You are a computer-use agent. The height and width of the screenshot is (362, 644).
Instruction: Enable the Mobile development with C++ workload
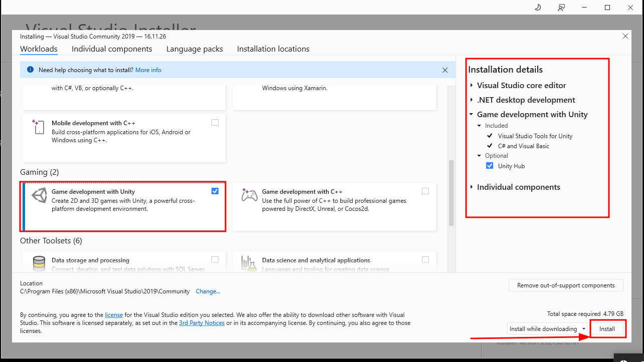click(215, 122)
